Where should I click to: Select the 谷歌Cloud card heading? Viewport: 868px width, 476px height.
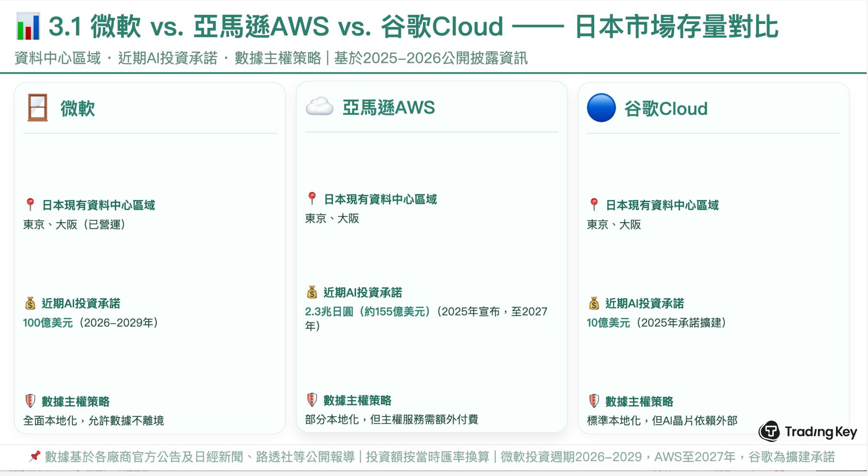coord(666,109)
